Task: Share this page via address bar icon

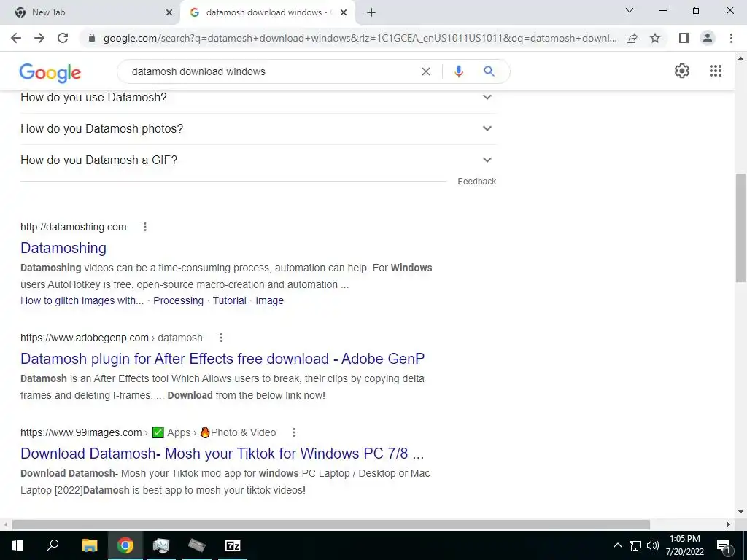Action: click(x=632, y=38)
